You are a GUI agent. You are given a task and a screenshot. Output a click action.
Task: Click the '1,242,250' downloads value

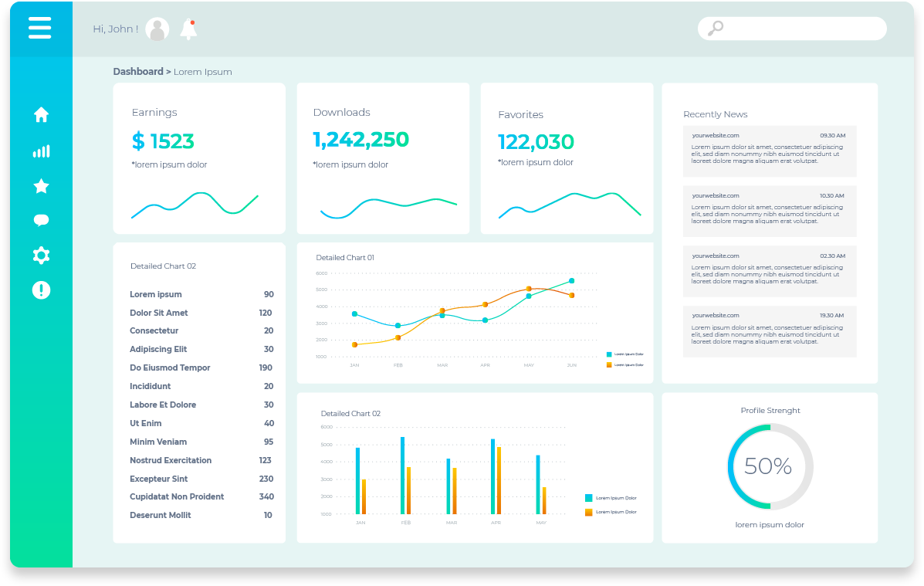(x=360, y=139)
